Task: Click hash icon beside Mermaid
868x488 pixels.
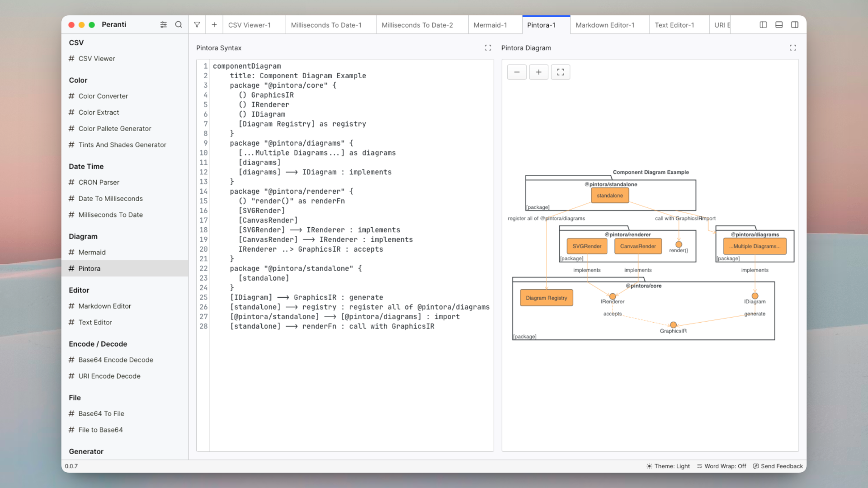Action: click(71, 253)
